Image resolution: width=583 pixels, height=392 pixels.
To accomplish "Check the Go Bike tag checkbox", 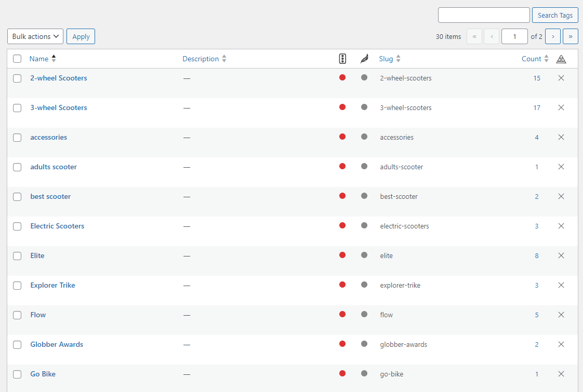I will [x=17, y=374].
